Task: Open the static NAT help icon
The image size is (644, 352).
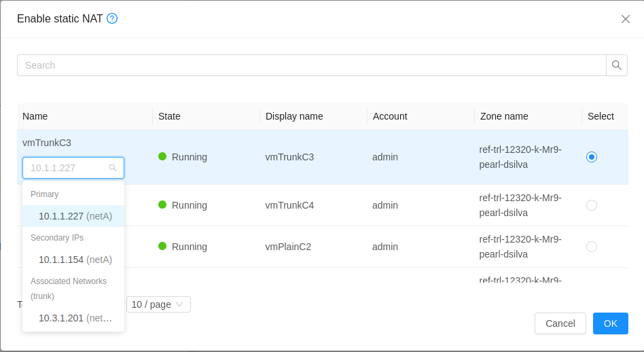Action: (112, 18)
